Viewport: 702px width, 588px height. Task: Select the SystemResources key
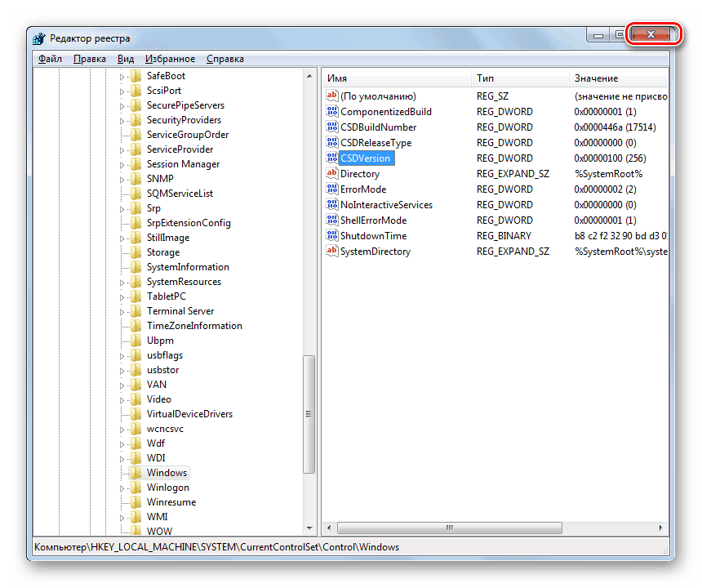(x=184, y=282)
